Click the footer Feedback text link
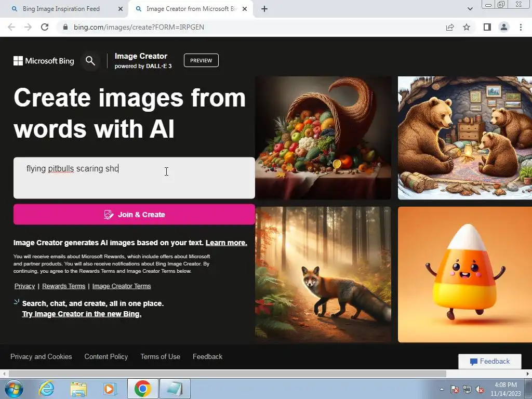The width and height of the screenshot is (532, 399). tap(207, 356)
